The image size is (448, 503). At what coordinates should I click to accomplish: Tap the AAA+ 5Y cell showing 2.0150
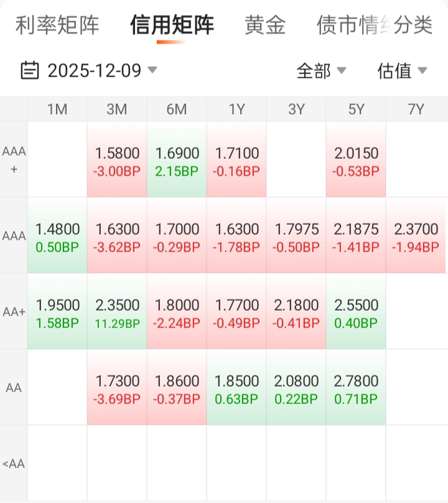[x=356, y=160]
